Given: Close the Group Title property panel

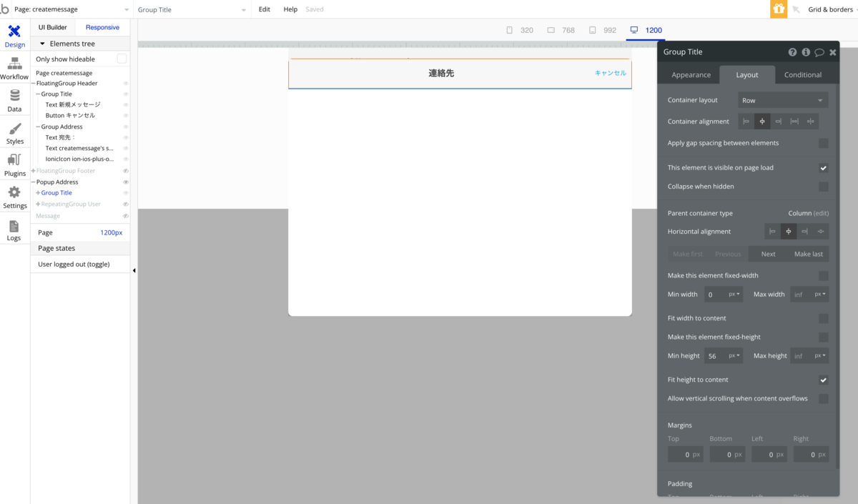Looking at the screenshot, I should [832, 52].
